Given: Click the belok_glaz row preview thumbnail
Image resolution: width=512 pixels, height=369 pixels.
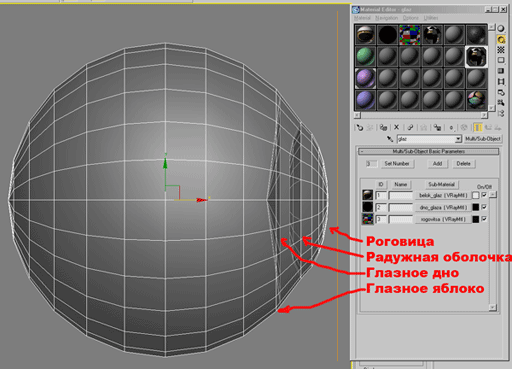Looking at the screenshot, I should (x=368, y=195).
